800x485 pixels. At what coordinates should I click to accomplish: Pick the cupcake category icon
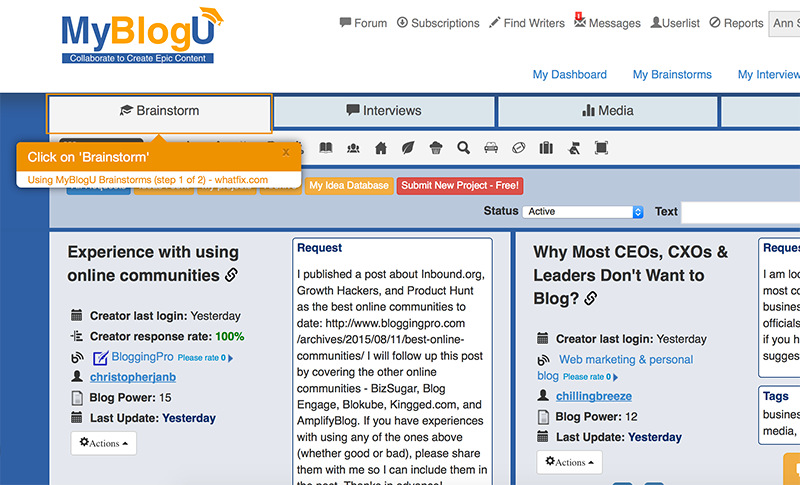[x=436, y=148]
